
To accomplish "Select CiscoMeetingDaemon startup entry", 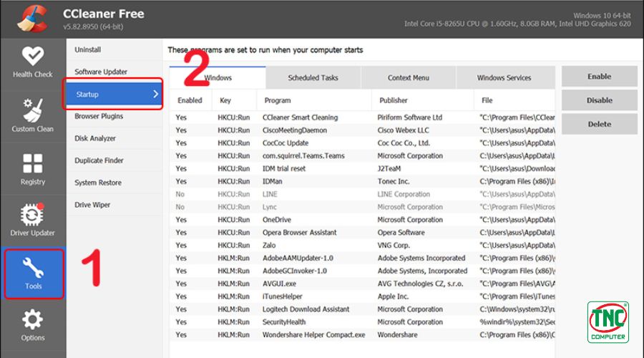I will pos(362,130).
